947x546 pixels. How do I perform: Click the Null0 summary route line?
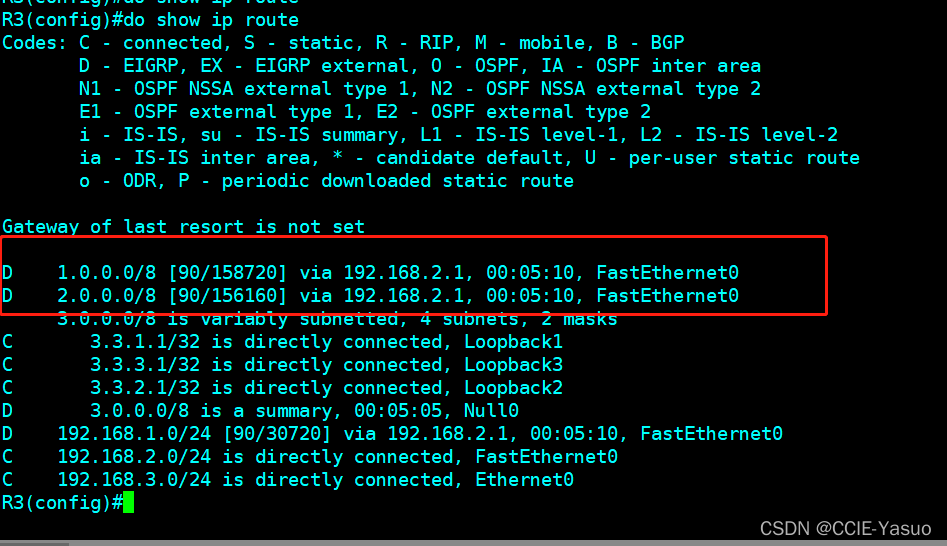click(300, 411)
